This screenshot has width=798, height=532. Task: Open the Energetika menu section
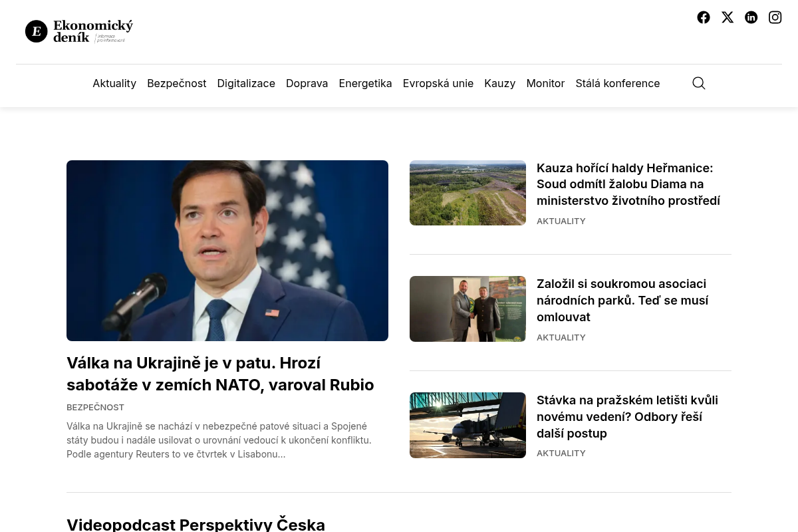tap(366, 83)
